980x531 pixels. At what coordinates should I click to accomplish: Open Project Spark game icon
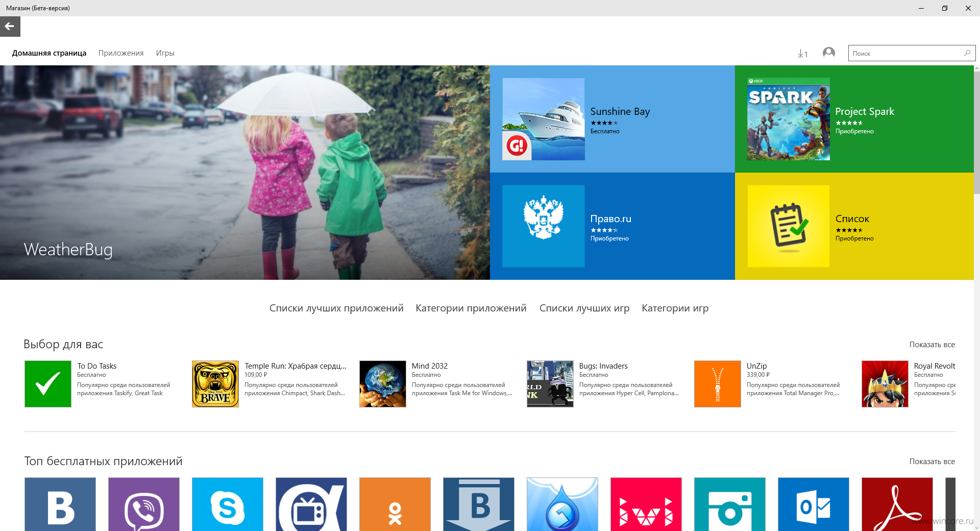[789, 119]
